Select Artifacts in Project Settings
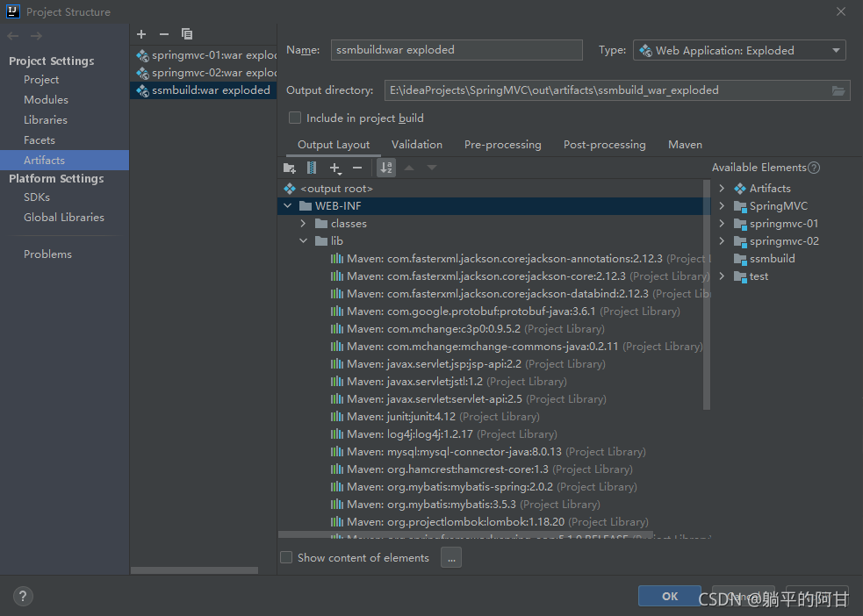This screenshot has height=616, width=863. point(64,160)
